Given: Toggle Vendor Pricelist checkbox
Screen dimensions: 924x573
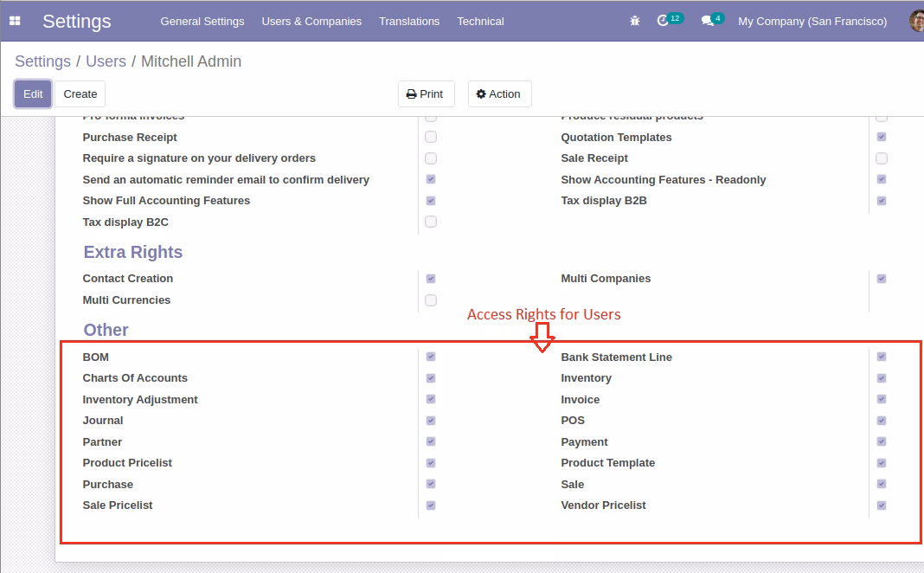Looking at the screenshot, I should [x=882, y=505].
